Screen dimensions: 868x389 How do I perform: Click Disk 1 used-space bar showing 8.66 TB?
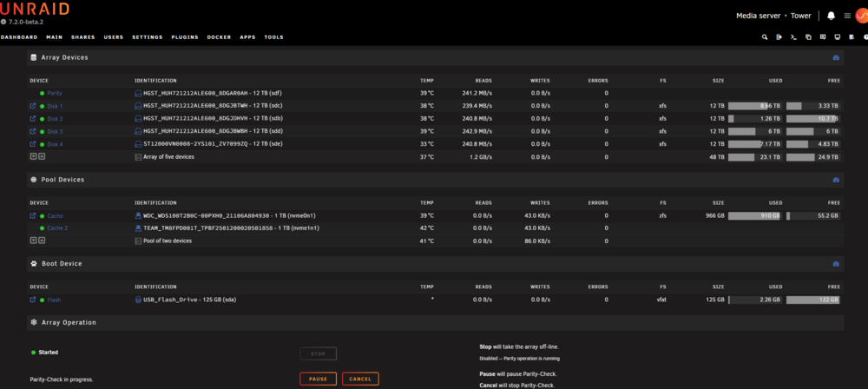point(755,105)
